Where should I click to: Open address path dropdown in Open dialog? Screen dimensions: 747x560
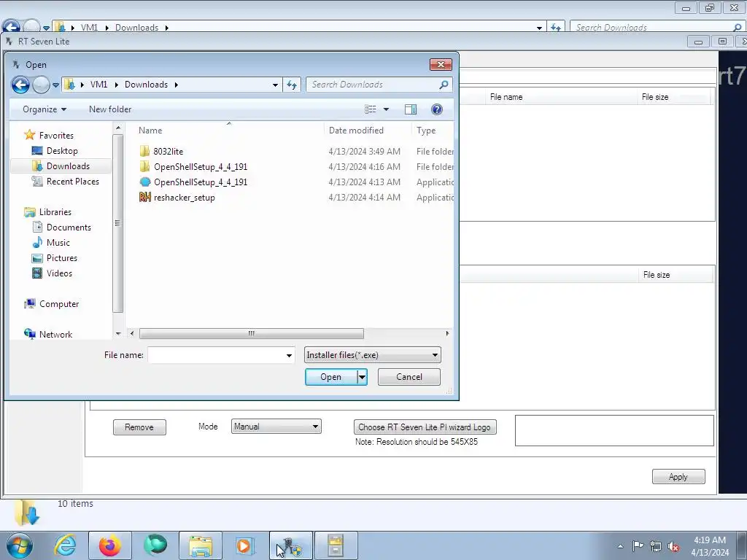tap(275, 85)
